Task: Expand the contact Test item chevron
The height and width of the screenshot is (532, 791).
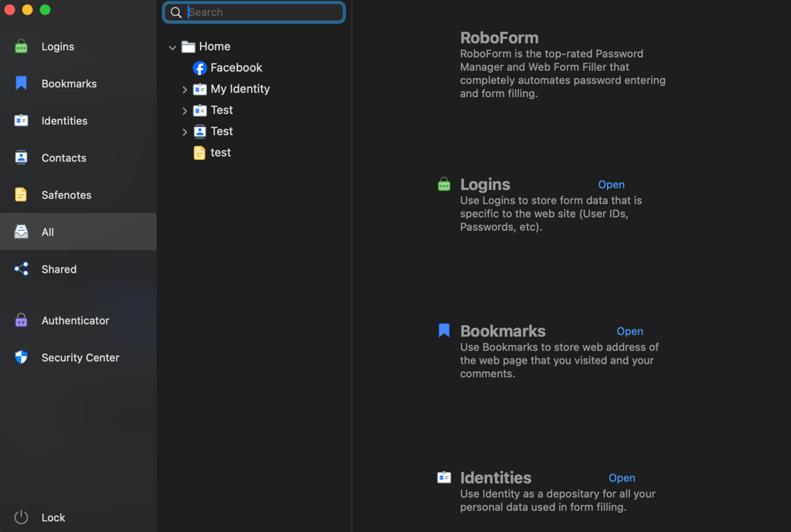Action: [185, 132]
